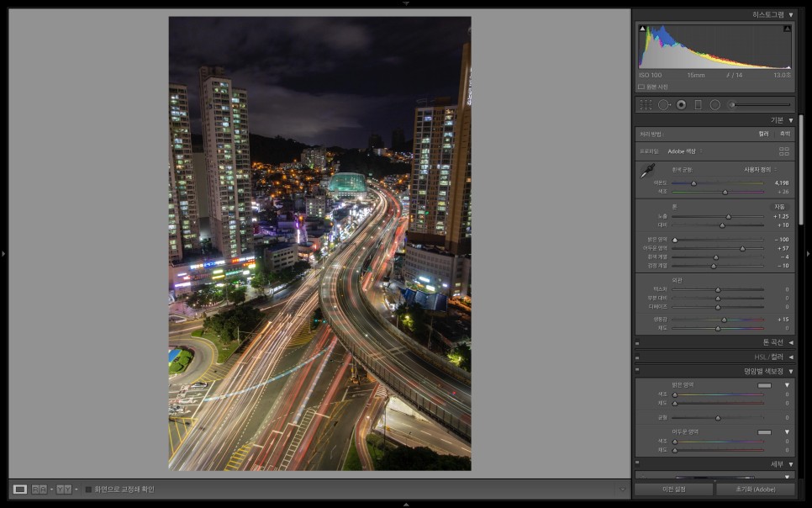812x508 pixels.
Task: Collapse the 세부 panel
Action: (791, 464)
